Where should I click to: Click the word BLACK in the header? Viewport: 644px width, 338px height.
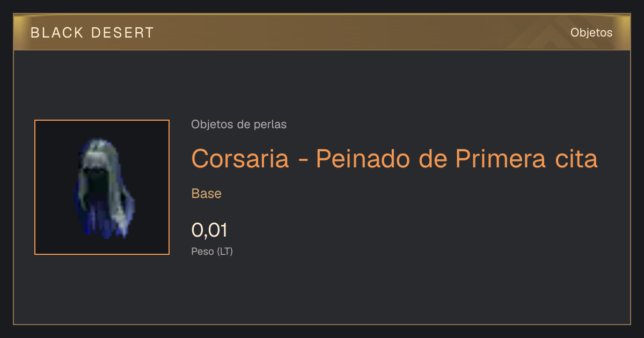(57, 33)
